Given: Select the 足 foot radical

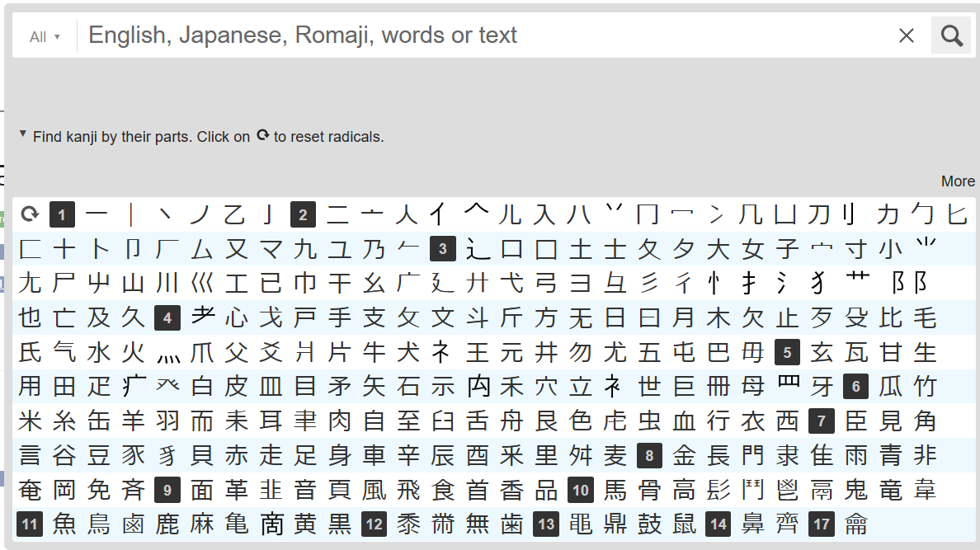Looking at the screenshot, I should pos(305,455).
